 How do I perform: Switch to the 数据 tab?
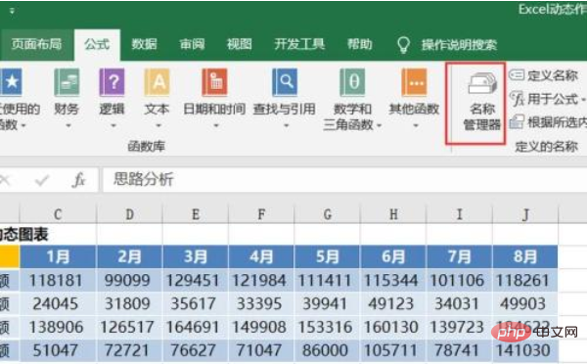tap(144, 44)
